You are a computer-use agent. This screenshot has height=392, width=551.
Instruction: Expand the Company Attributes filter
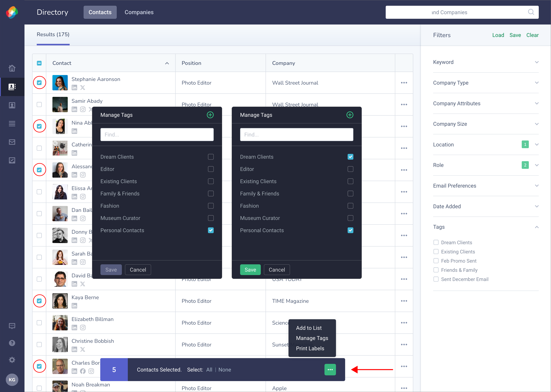point(486,104)
